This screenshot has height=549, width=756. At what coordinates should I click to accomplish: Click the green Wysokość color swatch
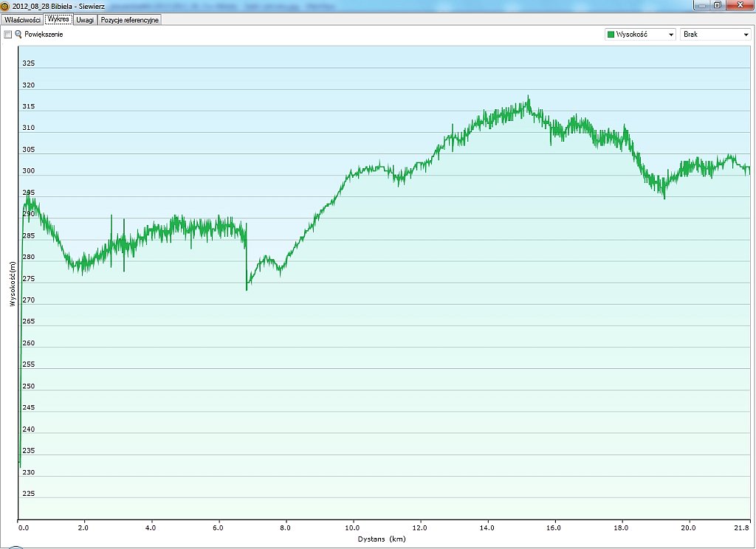tap(611, 35)
